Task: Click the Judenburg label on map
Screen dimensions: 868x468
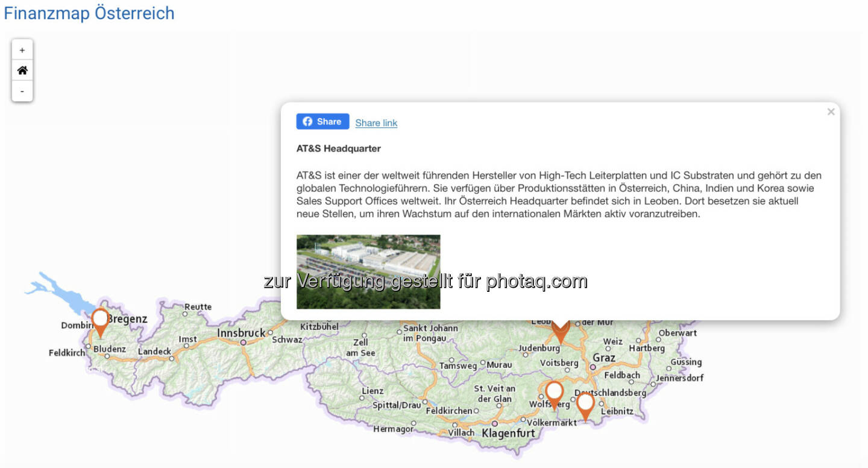Action: click(x=539, y=348)
